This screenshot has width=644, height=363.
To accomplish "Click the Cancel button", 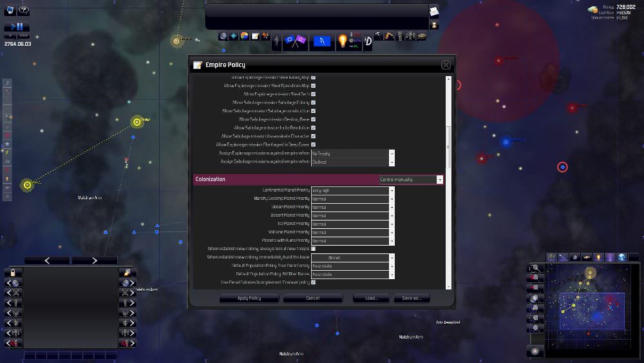I will (312, 298).
